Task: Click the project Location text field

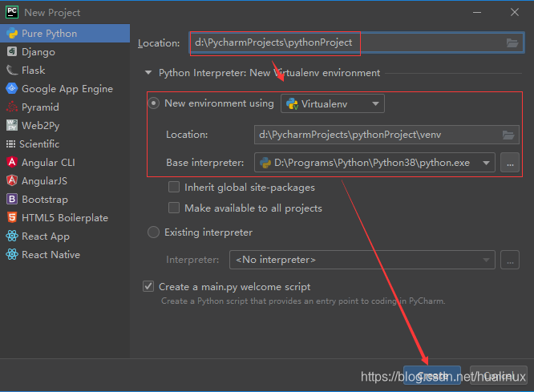Action: click(x=356, y=43)
